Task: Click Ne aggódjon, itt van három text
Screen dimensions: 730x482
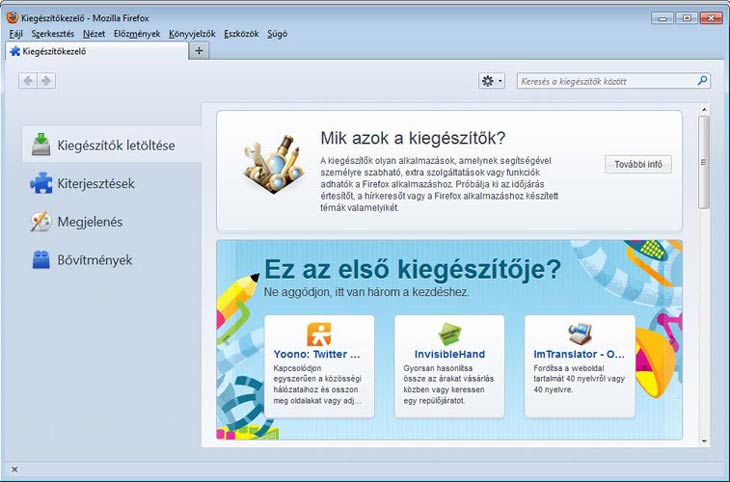Action: click(x=366, y=292)
